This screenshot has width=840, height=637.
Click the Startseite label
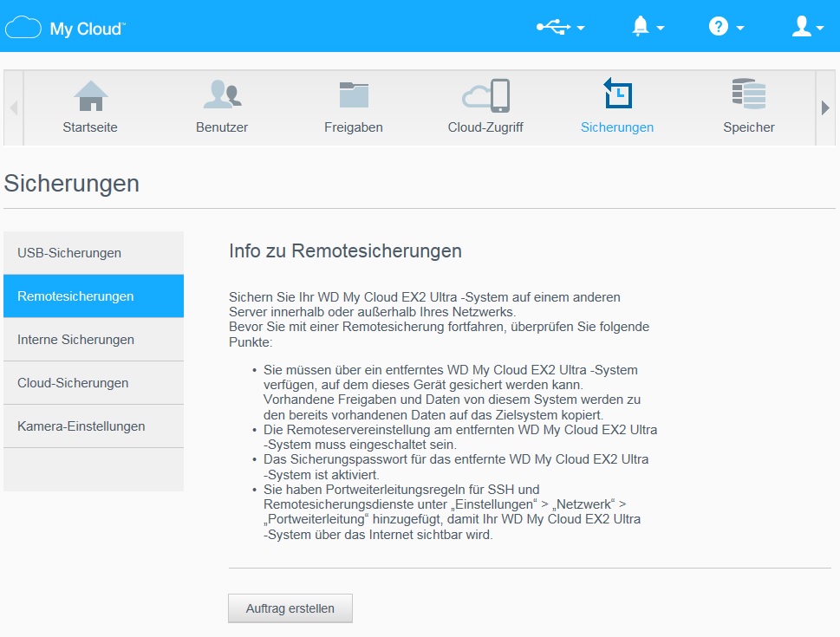coord(90,127)
